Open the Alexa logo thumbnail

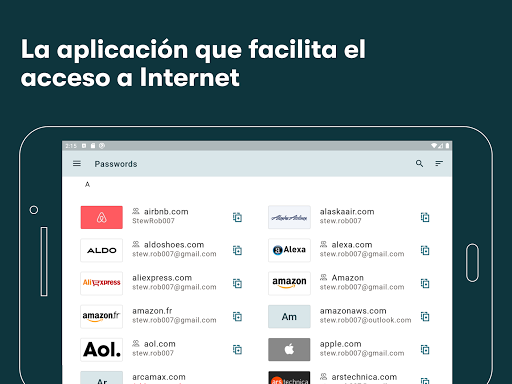pos(289,250)
